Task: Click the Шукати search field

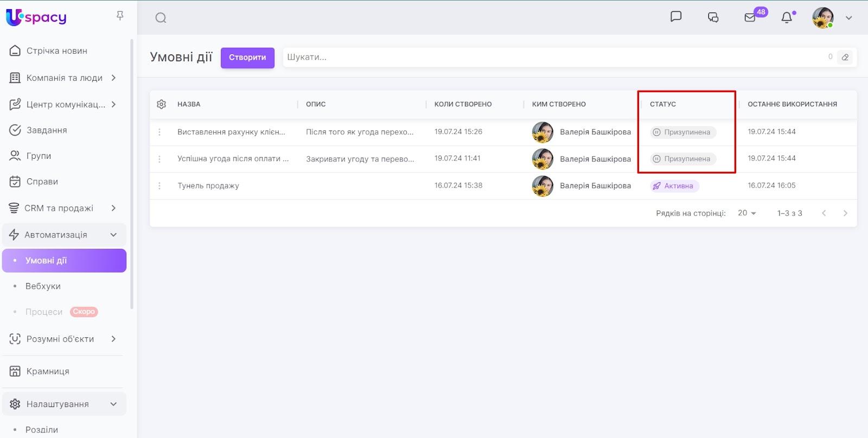Action: 553,57
